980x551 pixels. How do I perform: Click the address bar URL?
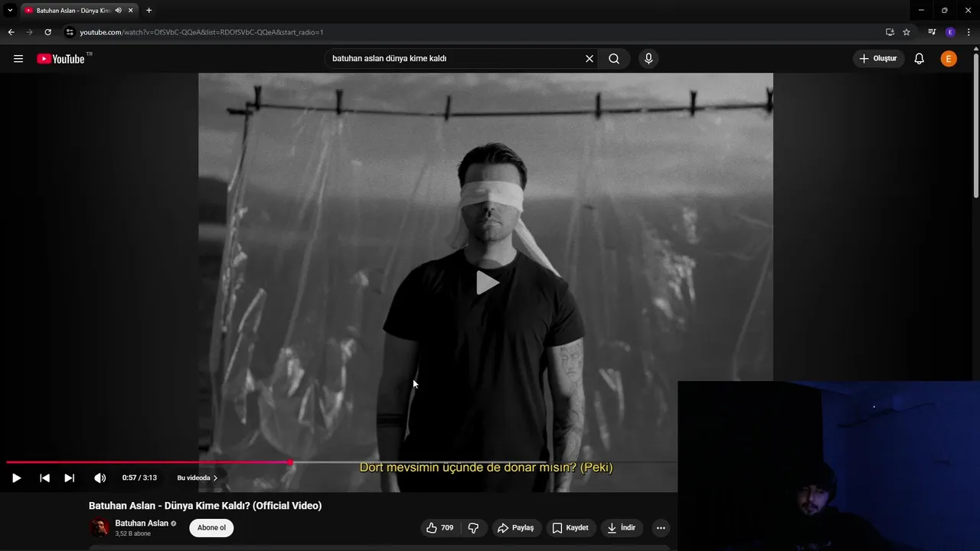pyautogui.click(x=201, y=32)
